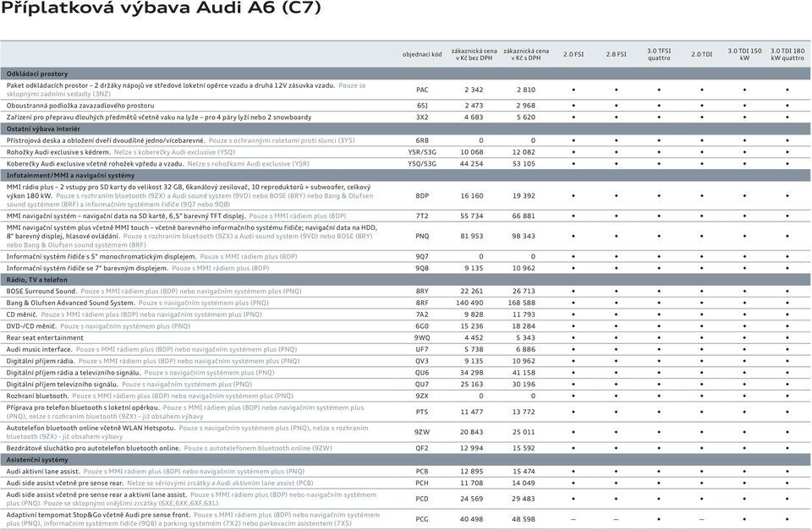This screenshot has height=530, width=812.
Task: Click code "8RF" in the Bang & Olufsen row
Action: point(422,303)
